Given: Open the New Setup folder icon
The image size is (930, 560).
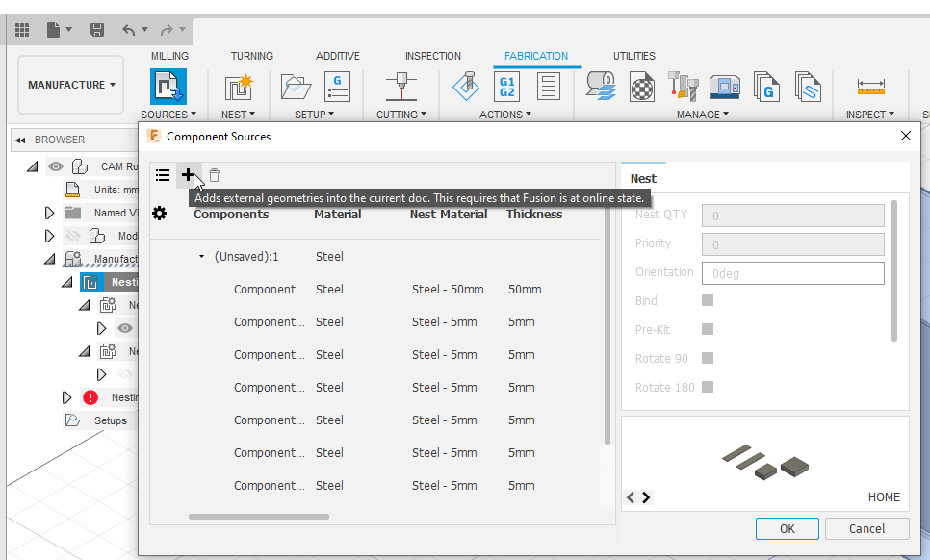Looking at the screenshot, I should point(296,87).
